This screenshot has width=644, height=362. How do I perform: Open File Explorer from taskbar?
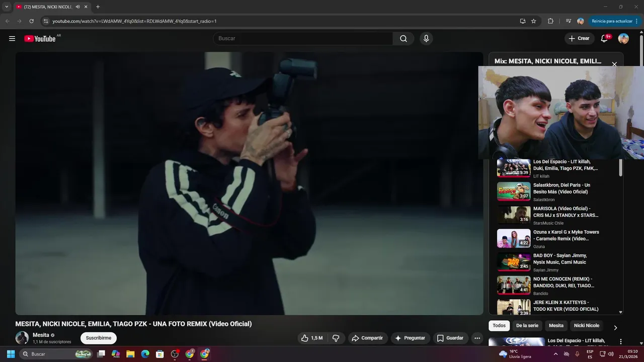[130, 354]
